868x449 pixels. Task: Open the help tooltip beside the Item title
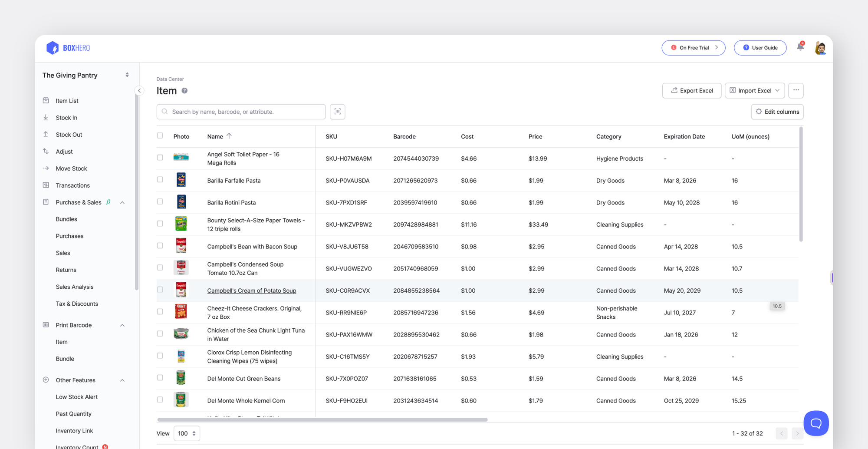click(x=184, y=90)
